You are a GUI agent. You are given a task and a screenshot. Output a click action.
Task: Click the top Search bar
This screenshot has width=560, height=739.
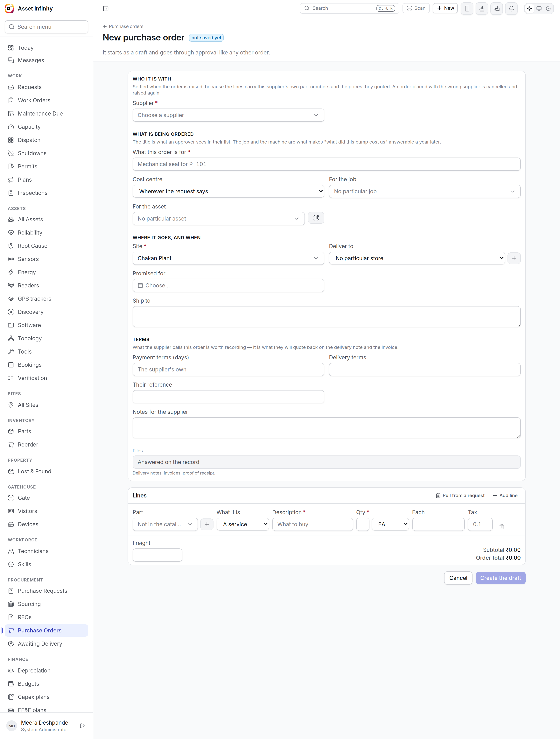[349, 8]
